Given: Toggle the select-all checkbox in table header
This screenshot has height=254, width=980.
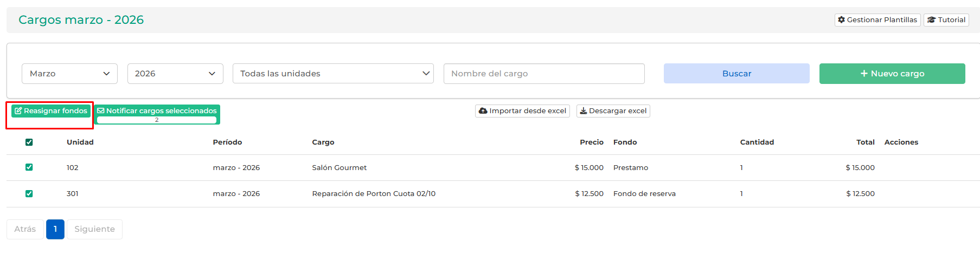Looking at the screenshot, I should (29, 142).
